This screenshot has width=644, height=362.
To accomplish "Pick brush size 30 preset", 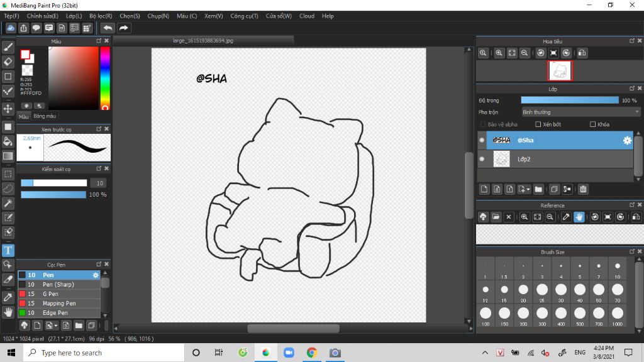I will 561,292.
